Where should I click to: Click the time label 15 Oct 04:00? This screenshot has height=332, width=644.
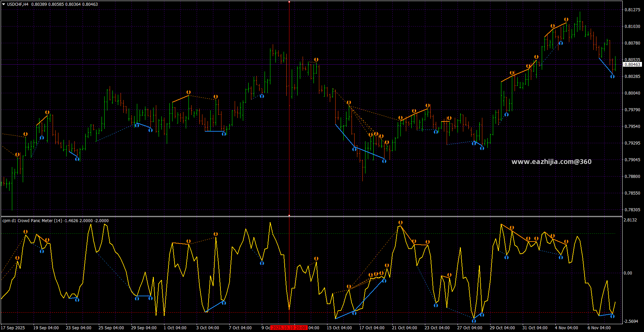[x=339, y=328]
